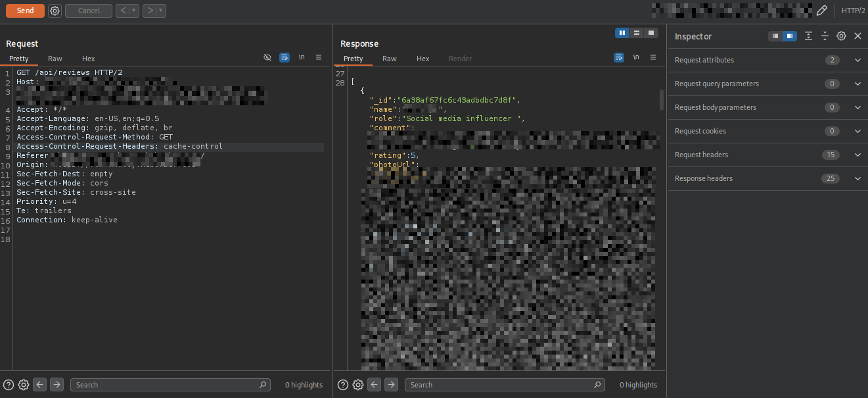Open the forward history dropdown arrow
The width and height of the screenshot is (868, 398).
tap(162, 11)
